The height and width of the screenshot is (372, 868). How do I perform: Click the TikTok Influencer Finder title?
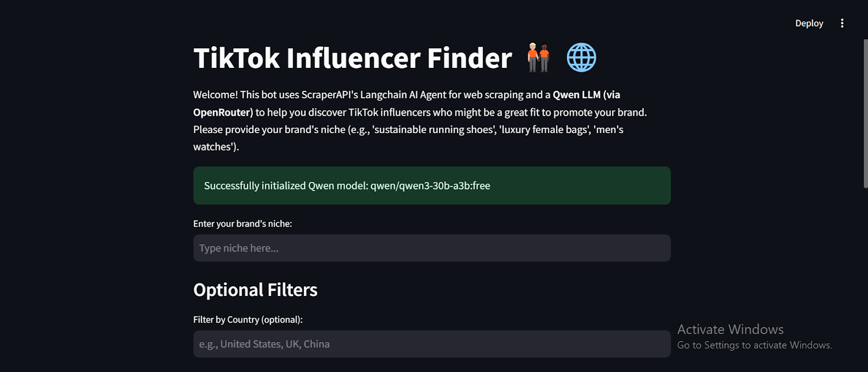[353, 58]
